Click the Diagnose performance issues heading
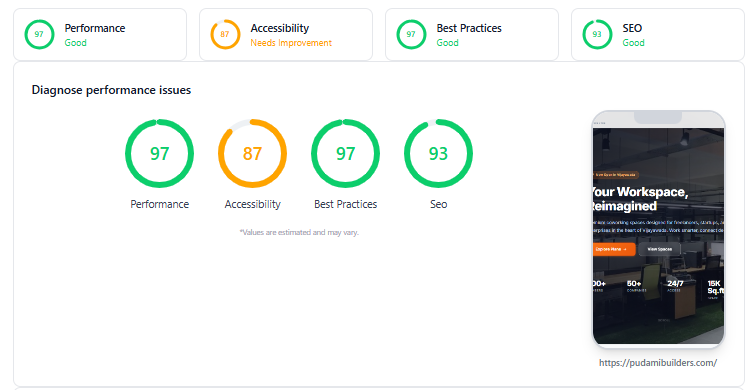747x390 pixels. point(111,90)
